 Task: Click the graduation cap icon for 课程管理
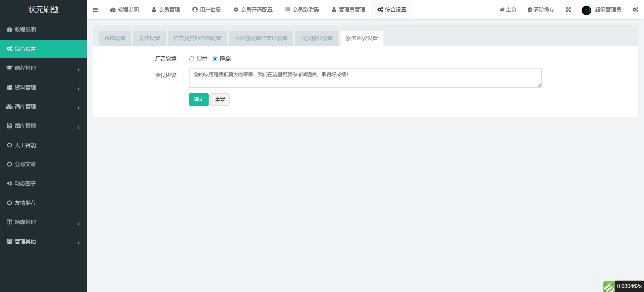click(x=9, y=68)
